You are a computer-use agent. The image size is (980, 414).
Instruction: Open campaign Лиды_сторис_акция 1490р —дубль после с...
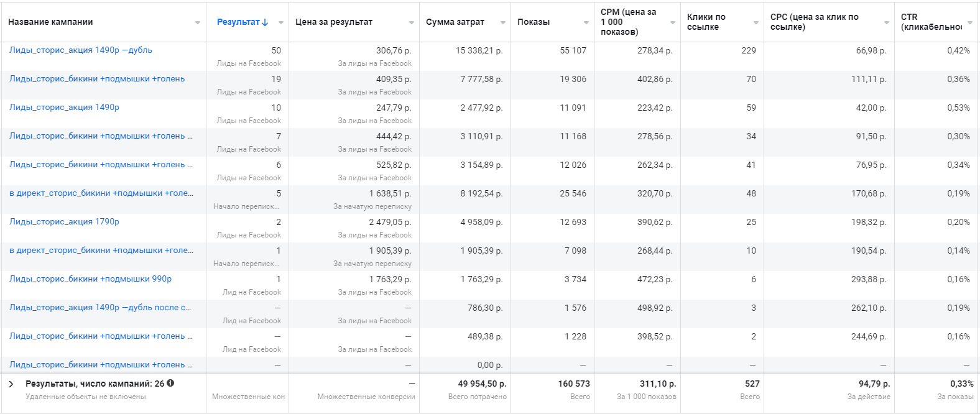point(100,308)
